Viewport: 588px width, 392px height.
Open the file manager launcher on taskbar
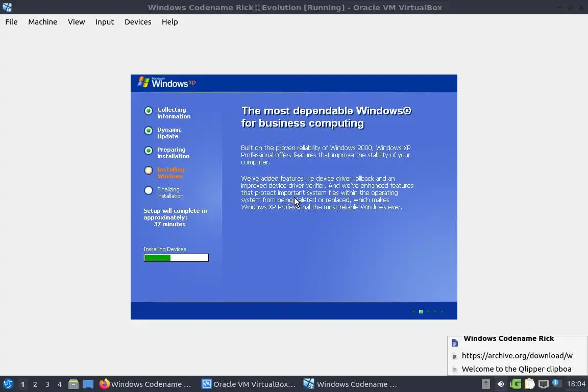pyautogui.click(x=73, y=384)
